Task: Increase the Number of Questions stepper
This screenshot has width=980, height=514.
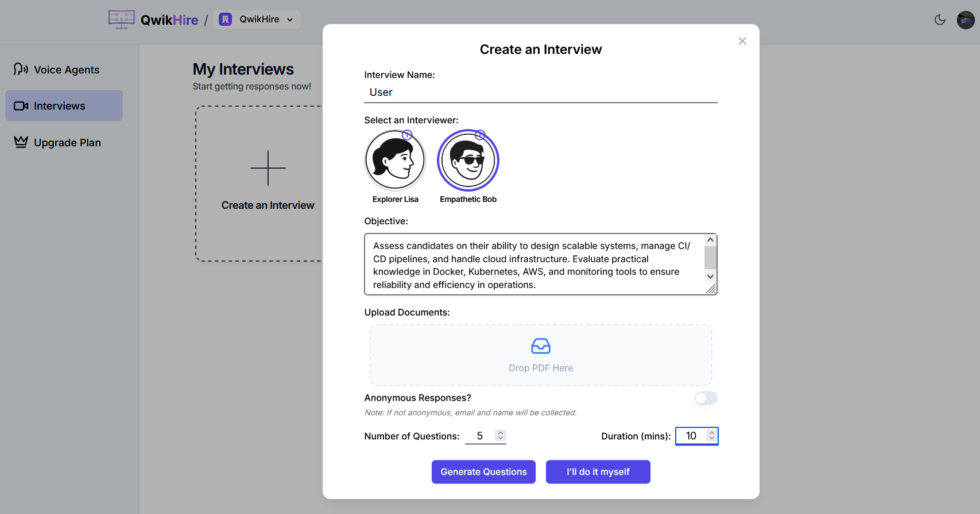Action: point(501,433)
